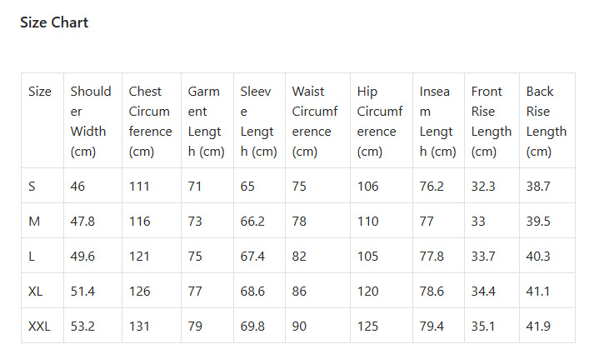Click the Front Rise Length (cm) header
Image resolution: width=599 pixels, height=364 pixels.
pyautogui.click(x=491, y=121)
